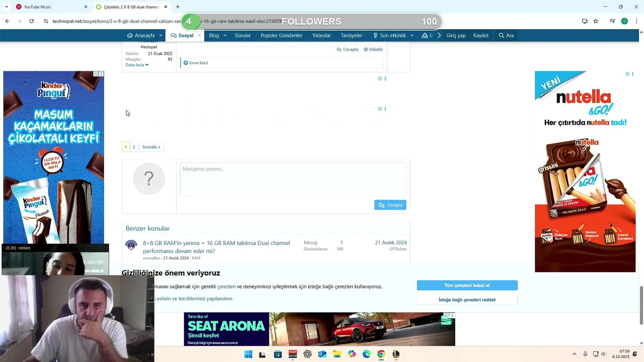Open Son etkinlik menu item
Viewport: 644px width, 362px height.
click(x=389, y=35)
